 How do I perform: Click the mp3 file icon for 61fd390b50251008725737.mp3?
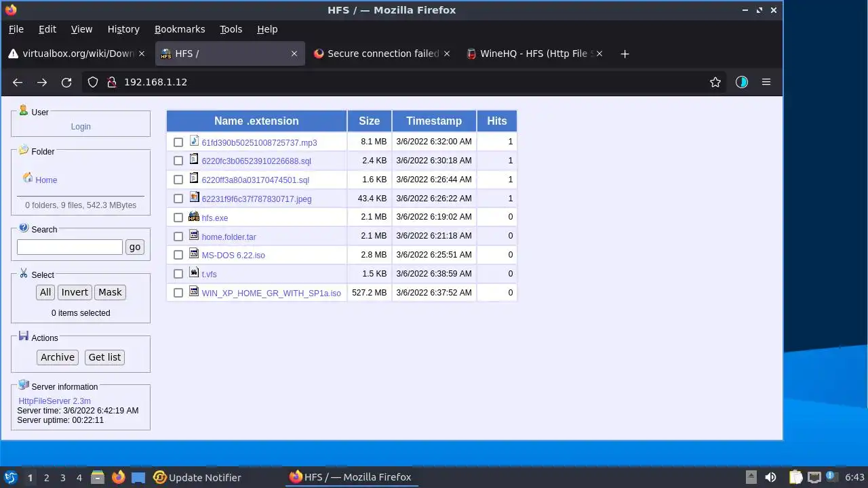coord(194,141)
